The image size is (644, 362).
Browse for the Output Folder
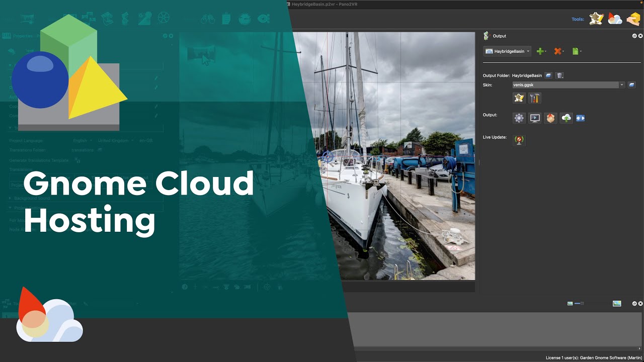pyautogui.click(x=549, y=75)
